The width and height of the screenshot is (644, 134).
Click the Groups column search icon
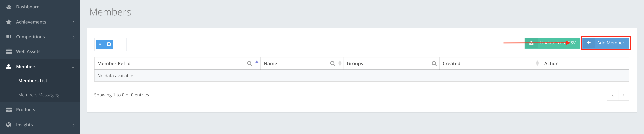coord(434,63)
